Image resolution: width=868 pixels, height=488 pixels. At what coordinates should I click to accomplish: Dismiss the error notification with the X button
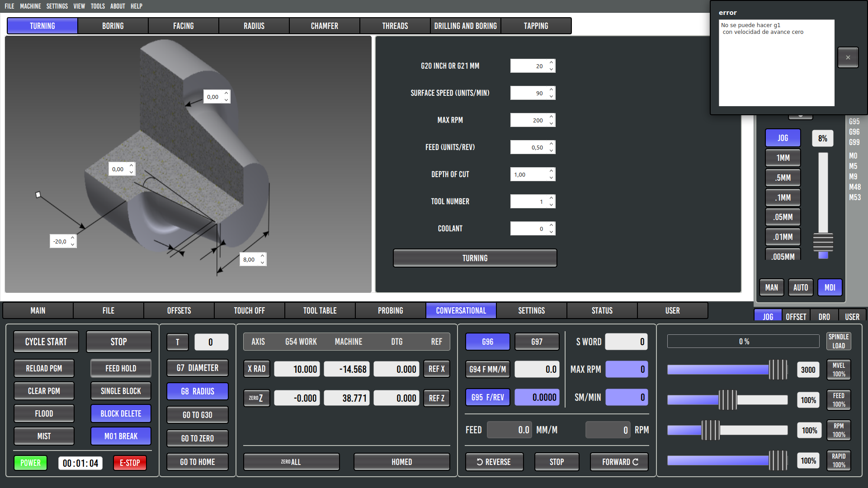point(848,57)
